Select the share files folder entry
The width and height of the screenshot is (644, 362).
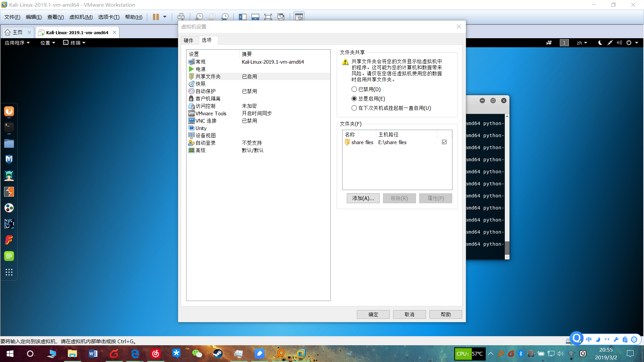click(x=397, y=142)
